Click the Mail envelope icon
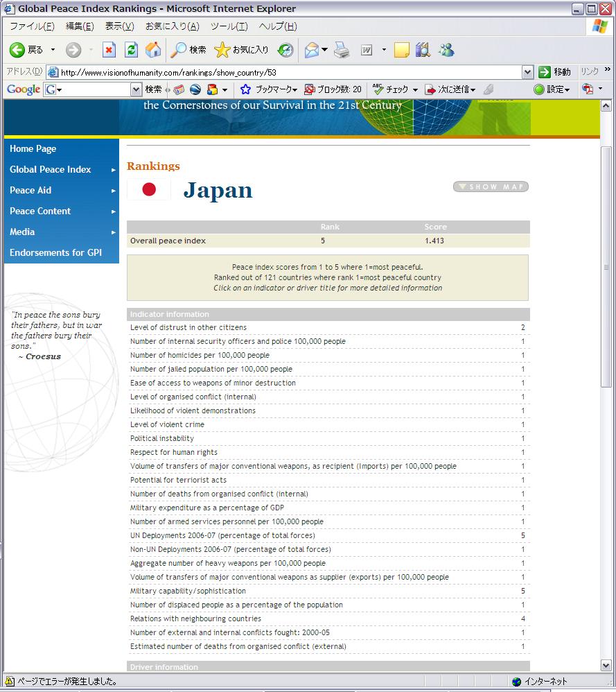 click(x=312, y=50)
